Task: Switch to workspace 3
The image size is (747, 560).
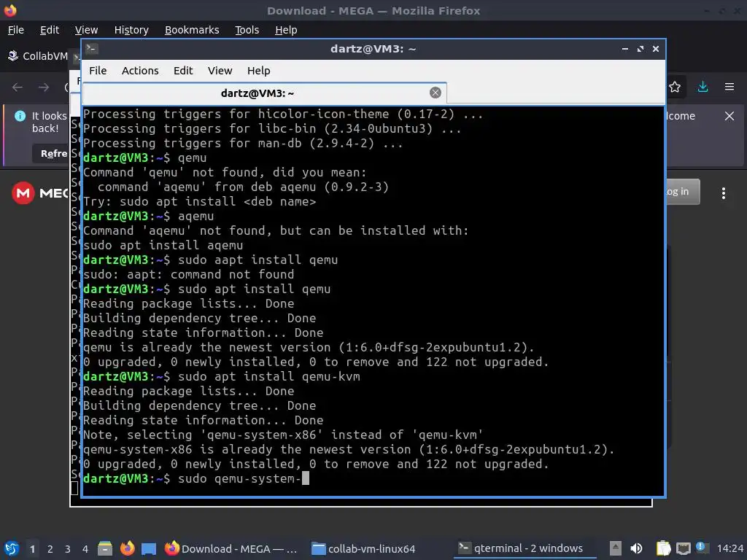Action: 68,549
